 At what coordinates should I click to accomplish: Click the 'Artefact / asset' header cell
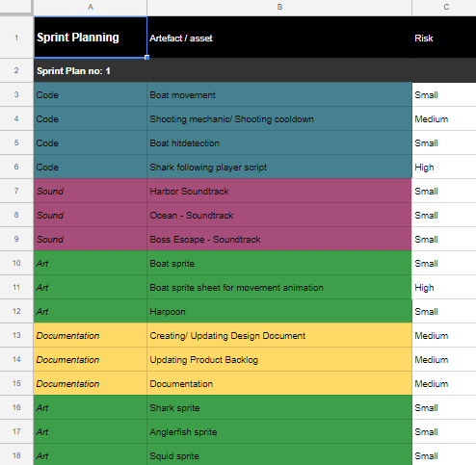pos(279,38)
